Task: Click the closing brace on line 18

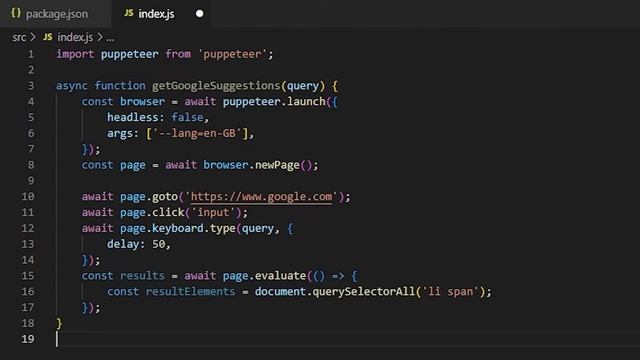Action: click(59, 324)
